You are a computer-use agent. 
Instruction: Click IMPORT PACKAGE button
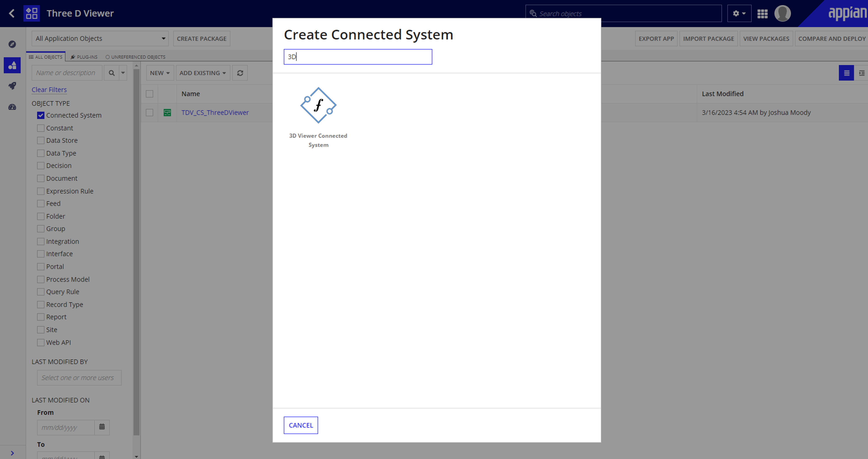[x=708, y=39]
